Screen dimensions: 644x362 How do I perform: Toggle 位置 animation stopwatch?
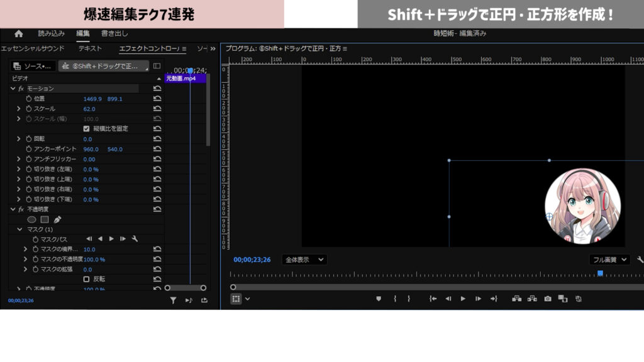click(x=29, y=99)
